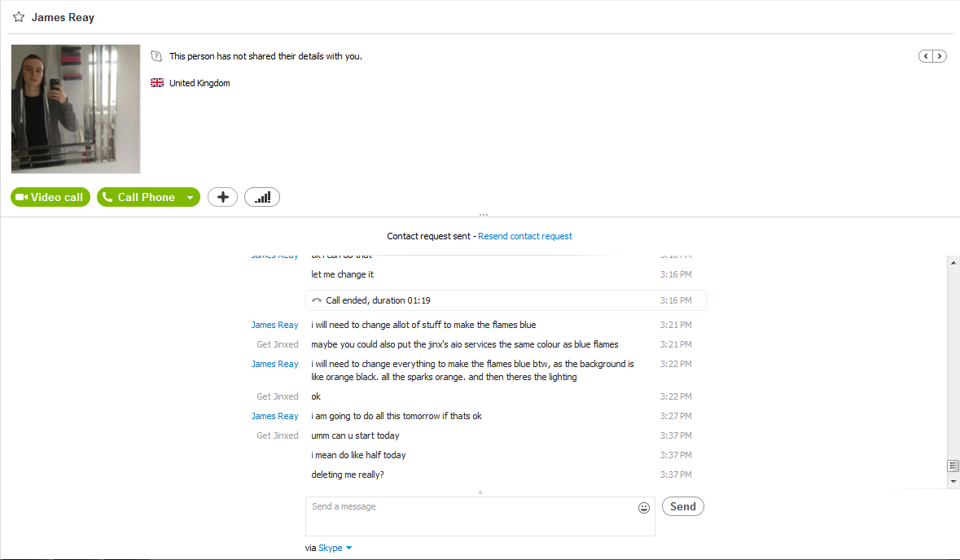Screen dimensions: 960x560
Task: Click James Reay's profile photo
Action: pyautogui.click(x=76, y=109)
